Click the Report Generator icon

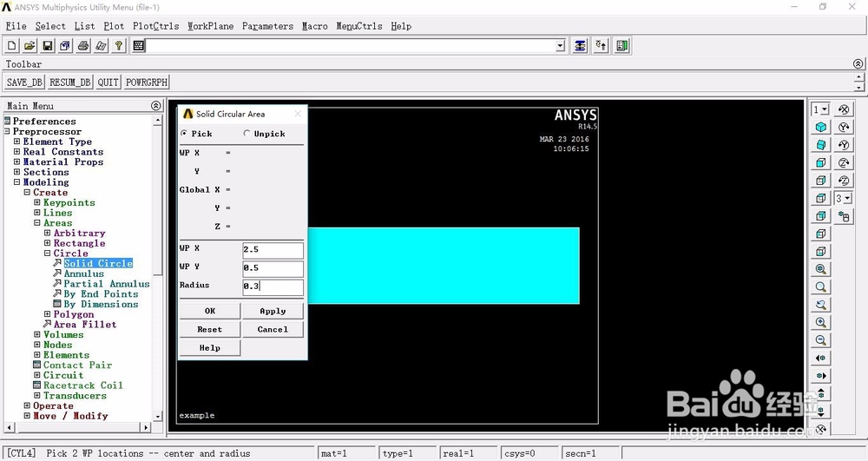101,46
